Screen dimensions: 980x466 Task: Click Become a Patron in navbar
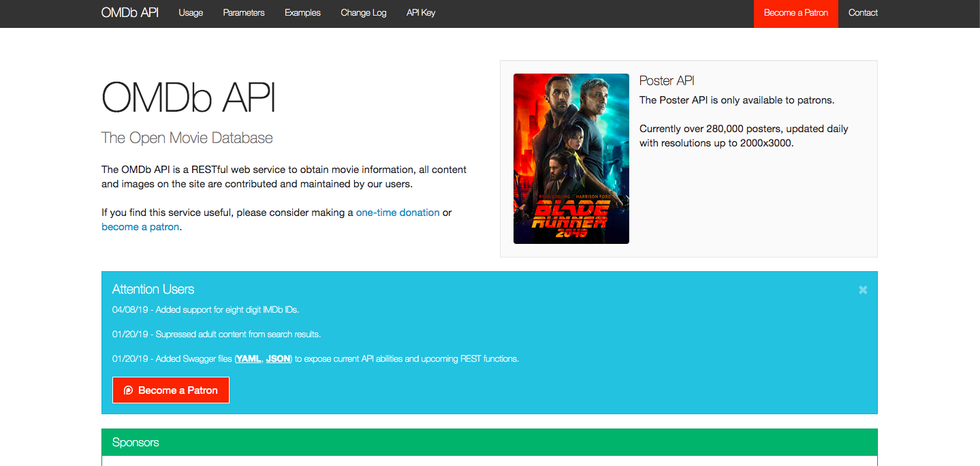point(796,13)
